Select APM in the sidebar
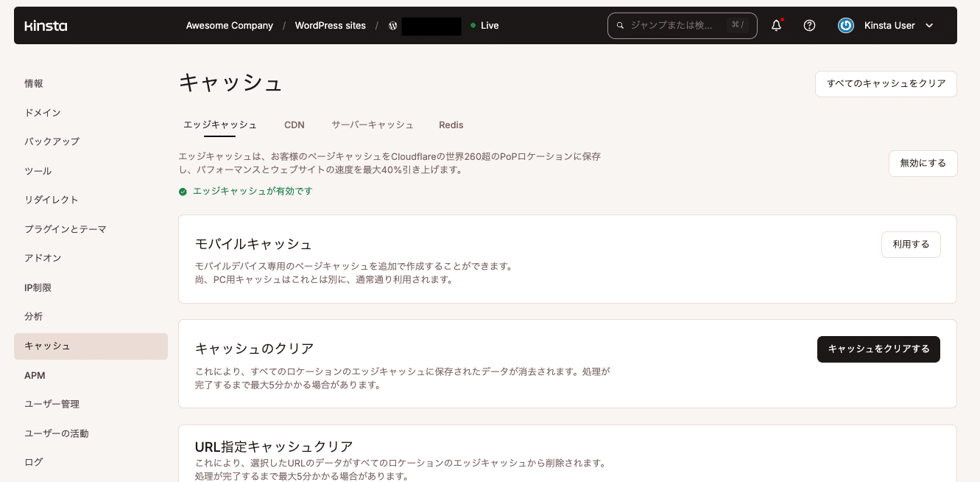Screen dimensions: 980x482 35,375
